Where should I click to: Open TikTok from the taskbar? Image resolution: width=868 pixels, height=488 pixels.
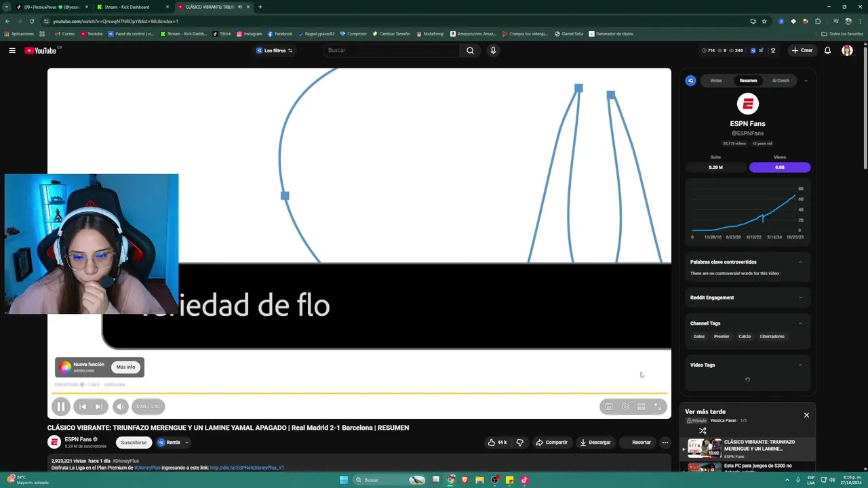[x=524, y=480]
